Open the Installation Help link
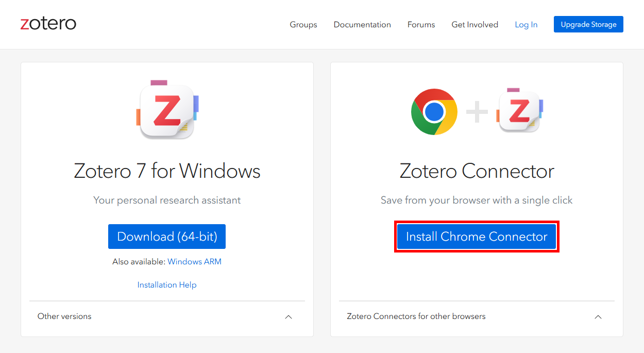The height and width of the screenshot is (353, 644). tap(167, 285)
